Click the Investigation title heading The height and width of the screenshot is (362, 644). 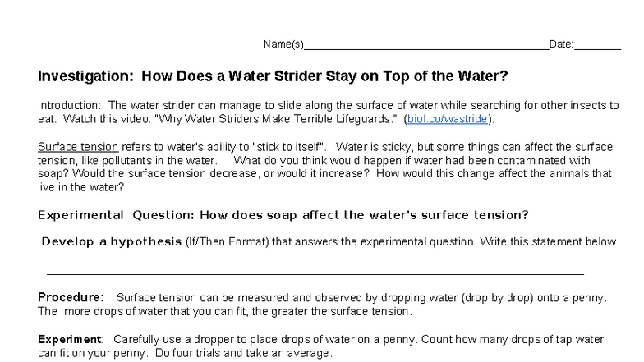pyautogui.click(x=273, y=77)
